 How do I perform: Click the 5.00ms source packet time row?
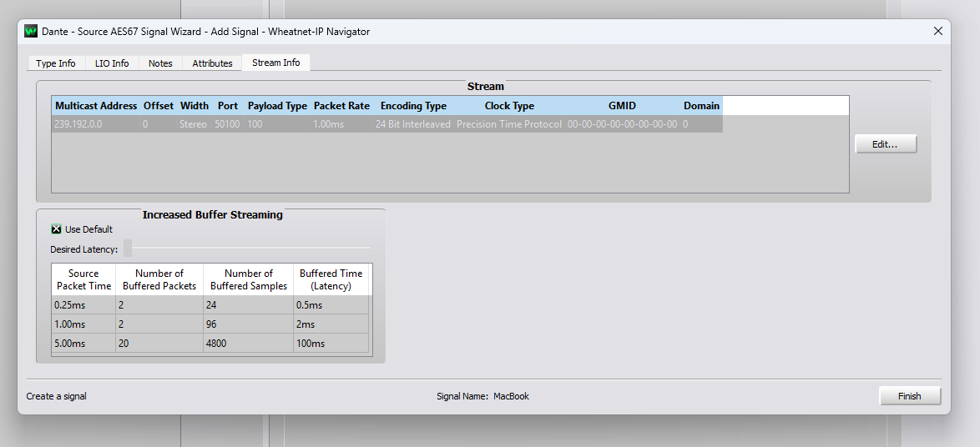[210, 344]
